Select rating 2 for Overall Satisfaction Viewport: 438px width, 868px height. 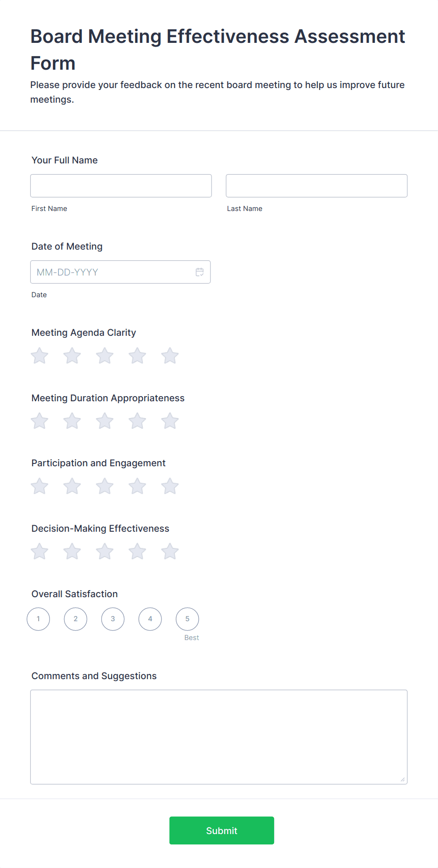click(x=75, y=619)
